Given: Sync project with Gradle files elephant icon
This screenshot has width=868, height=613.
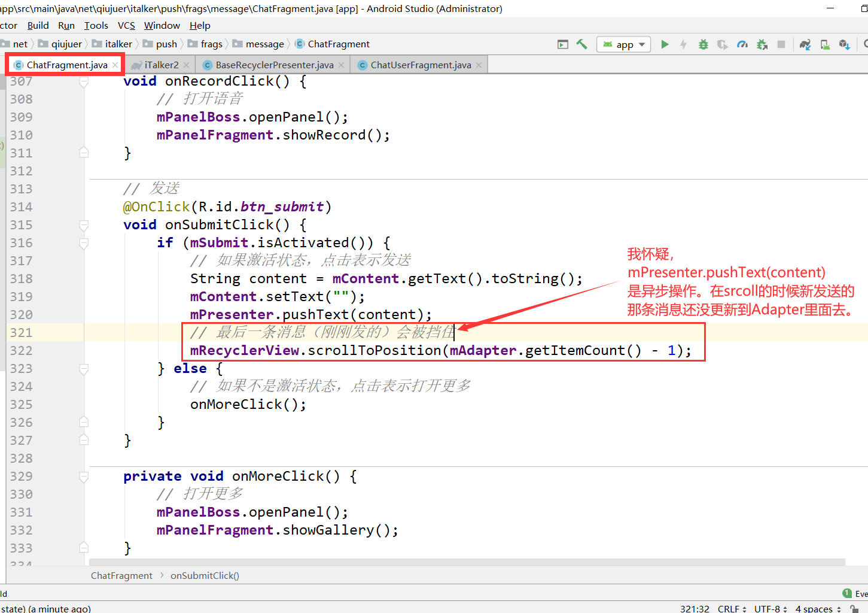Looking at the screenshot, I should (805, 44).
